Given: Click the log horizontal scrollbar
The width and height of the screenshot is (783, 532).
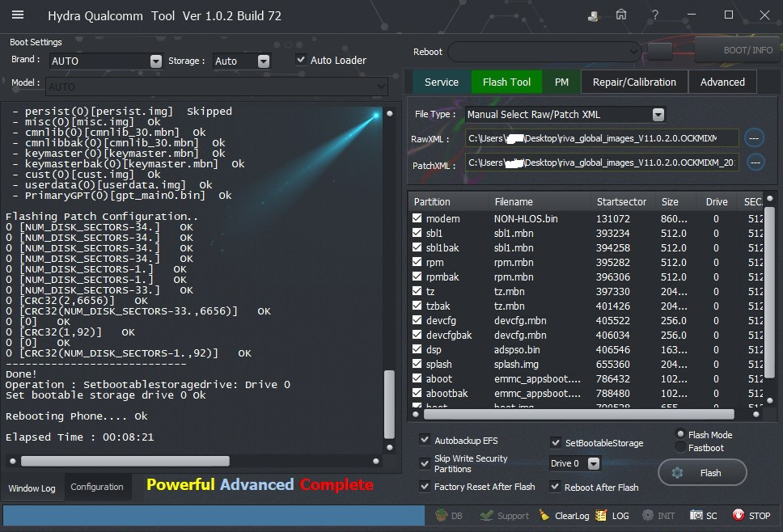Looking at the screenshot, I should tap(125, 461).
